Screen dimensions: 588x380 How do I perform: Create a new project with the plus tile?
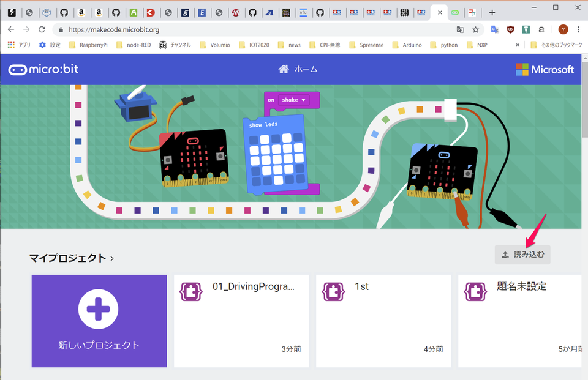point(99,321)
